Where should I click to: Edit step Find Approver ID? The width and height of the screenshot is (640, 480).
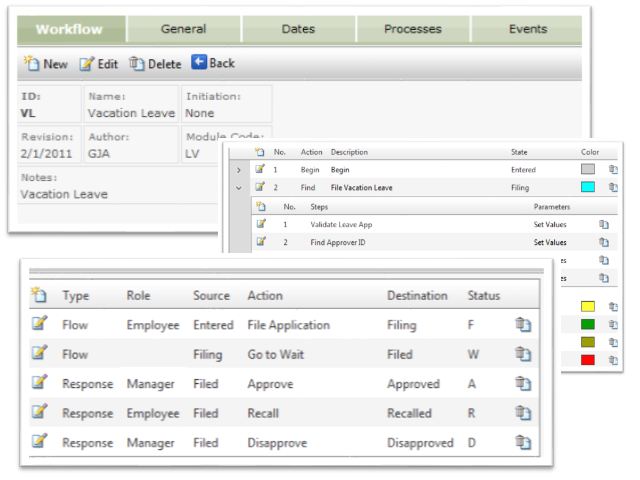point(261,241)
